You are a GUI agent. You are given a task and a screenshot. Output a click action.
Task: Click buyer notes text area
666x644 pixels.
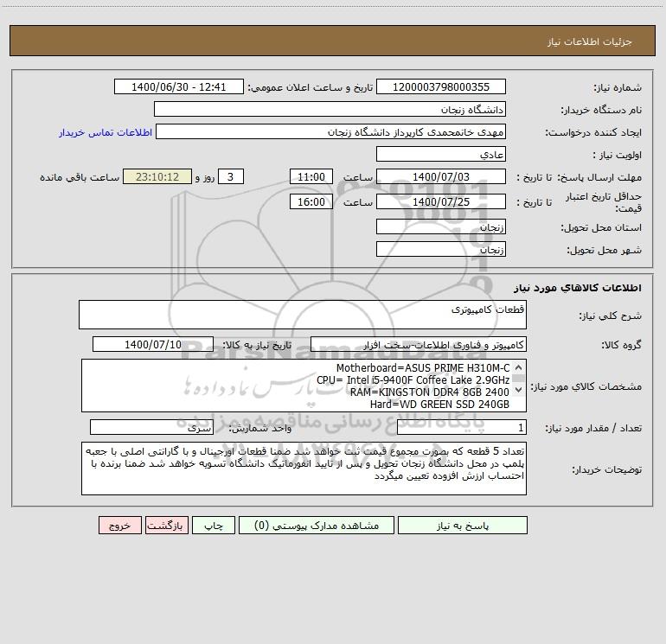pyautogui.click(x=304, y=469)
